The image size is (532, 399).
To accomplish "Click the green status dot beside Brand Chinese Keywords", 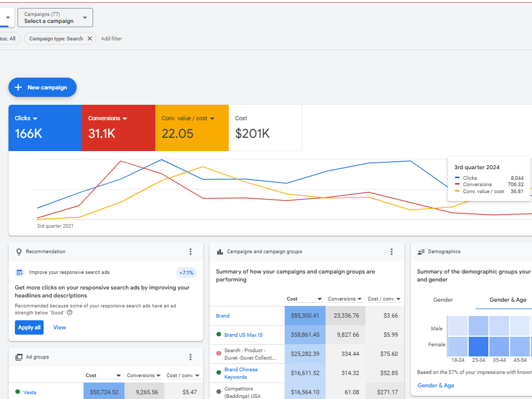I will pyautogui.click(x=219, y=372).
